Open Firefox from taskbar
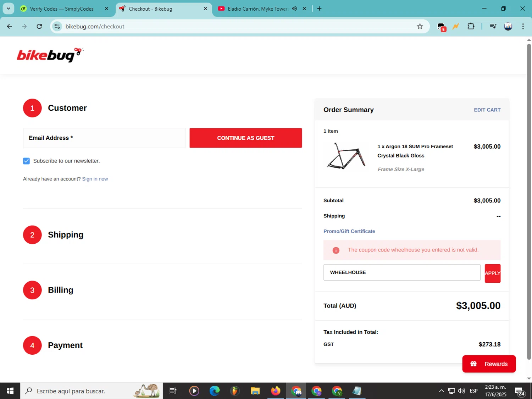532x399 pixels. tap(276, 391)
